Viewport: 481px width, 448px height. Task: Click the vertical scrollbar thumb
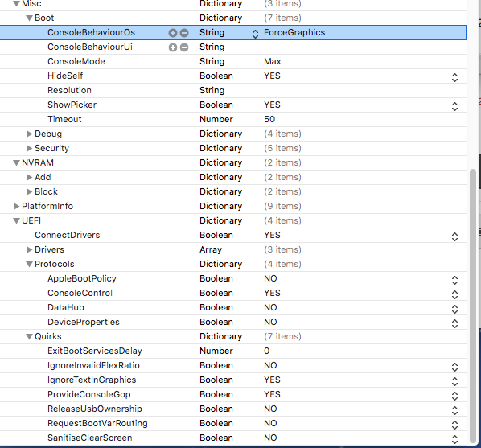(473, 306)
